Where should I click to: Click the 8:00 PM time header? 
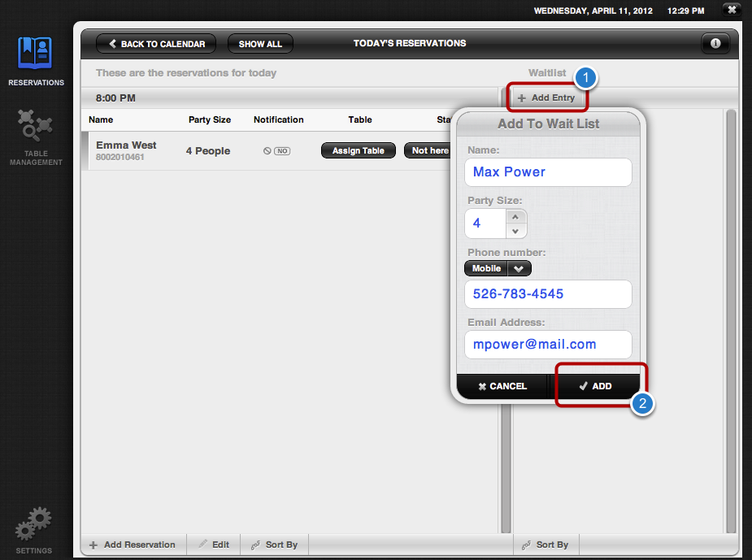pos(115,98)
